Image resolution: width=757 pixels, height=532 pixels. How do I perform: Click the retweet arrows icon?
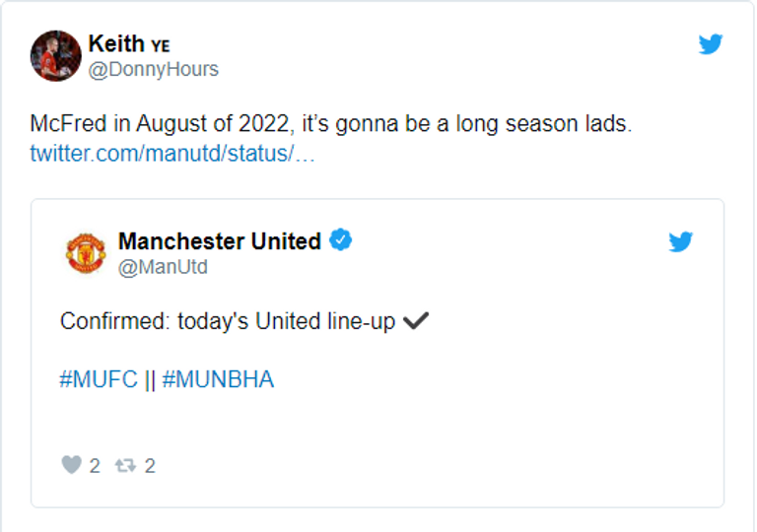(x=125, y=465)
